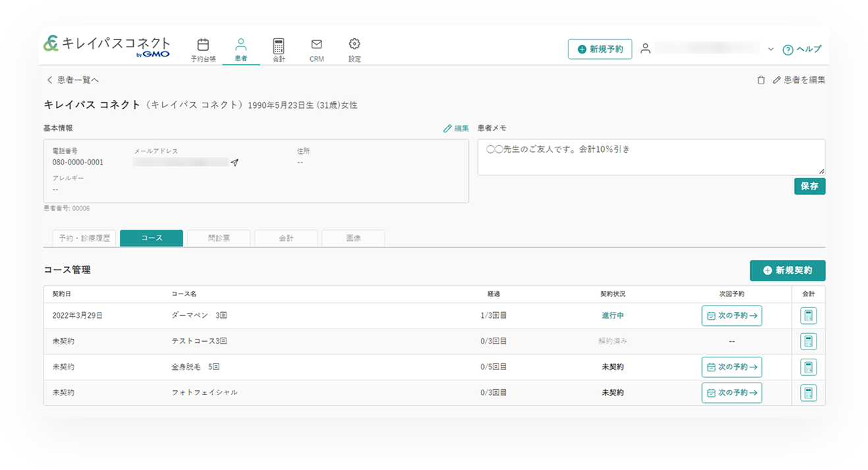Select the コース tab
This screenshot has width=868, height=470.
pos(151,238)
